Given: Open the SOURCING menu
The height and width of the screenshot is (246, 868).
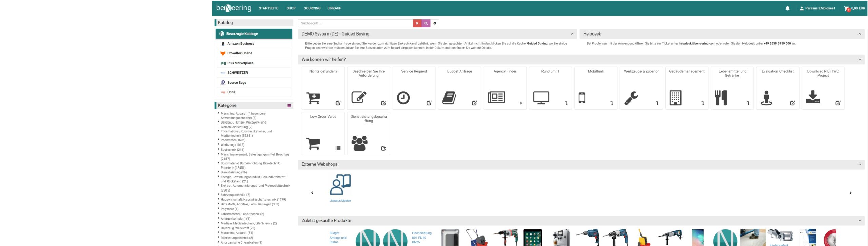Looking at the screenshot, I should pyautogui.click(x=312, y=8).
